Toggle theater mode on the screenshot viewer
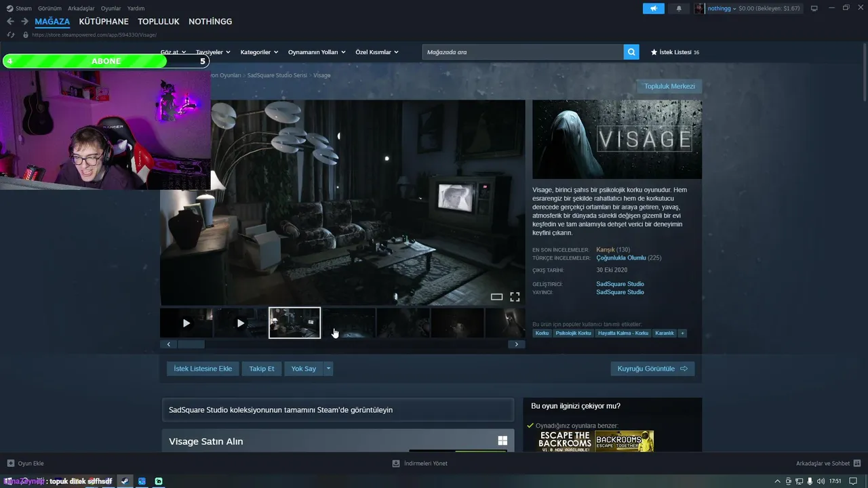Screen dimensions: 868x488 tap(496, 297)
